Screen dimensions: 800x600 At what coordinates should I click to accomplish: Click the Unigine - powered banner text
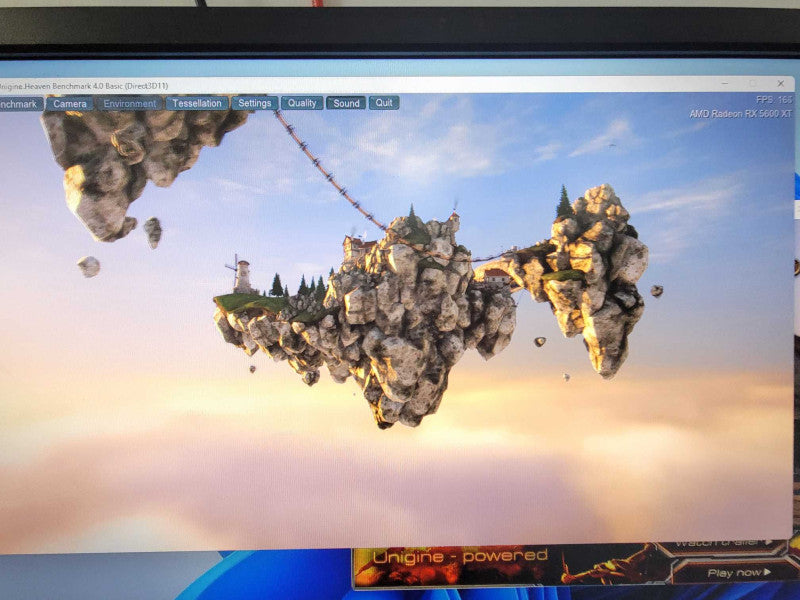click(460, 556)
